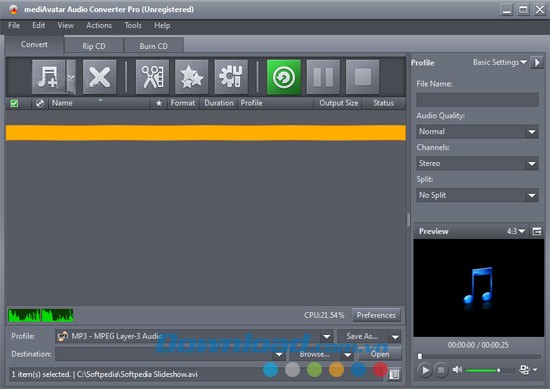The height and width of the screenshot is (389, 550).
Task: Open the Edit menu
Action: pyautogui.click(x=39, y=25)
